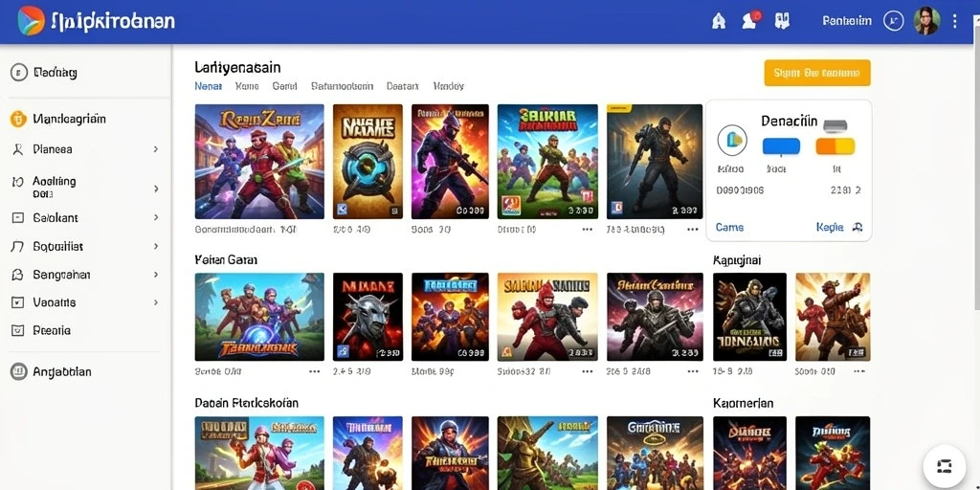Click the yellow Sign button at top right
The image size is (980, 490).
pos(817,73)
